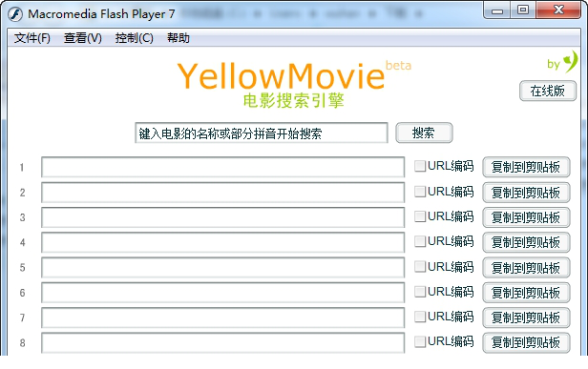Copy result 1 with 复制到剪贴板
Screen dimensions: 588x369
(526, 167)
